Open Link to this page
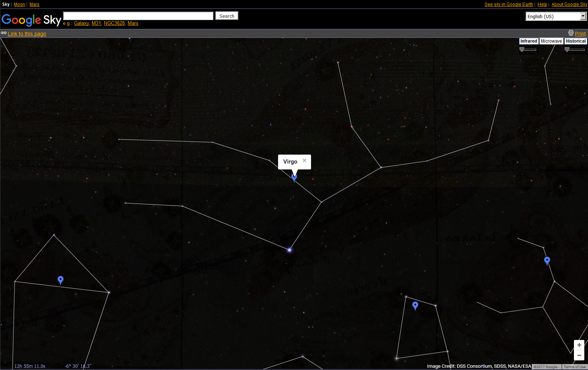Viewport: 588px width, 370px height. point(27,34)
